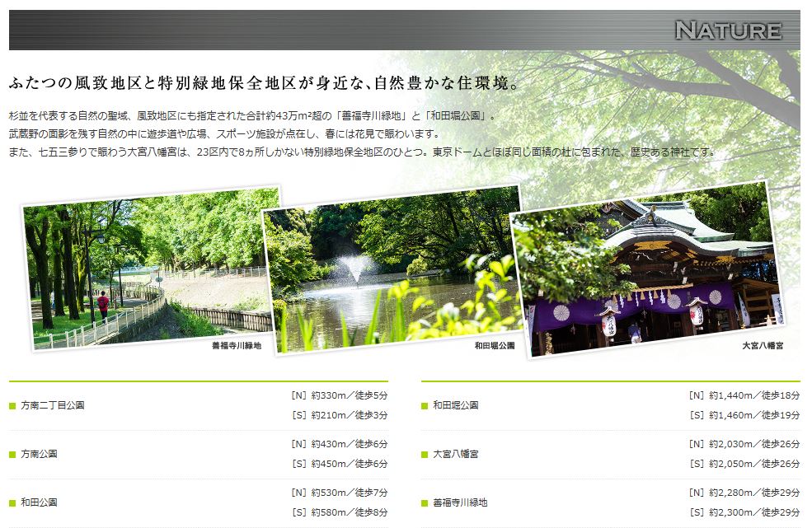
Task: Click the green square next to 和田公園
Action: point(12,502)
